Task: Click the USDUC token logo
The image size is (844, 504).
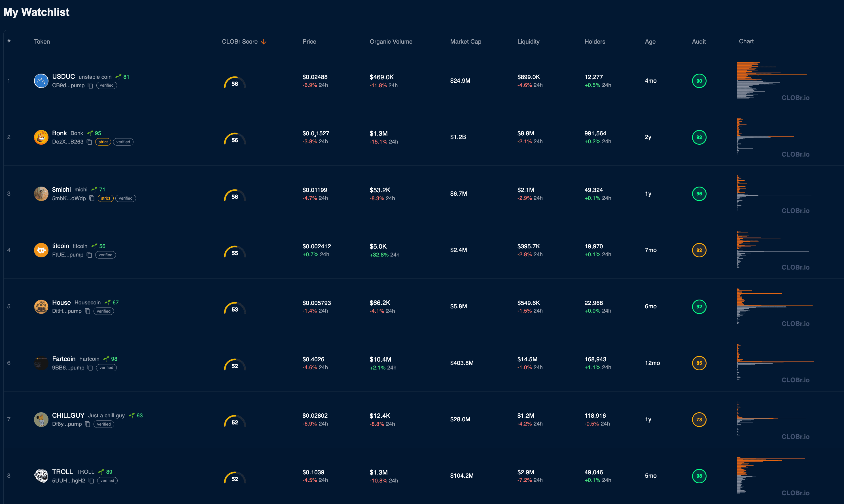Action: click(x=41, y=81)
